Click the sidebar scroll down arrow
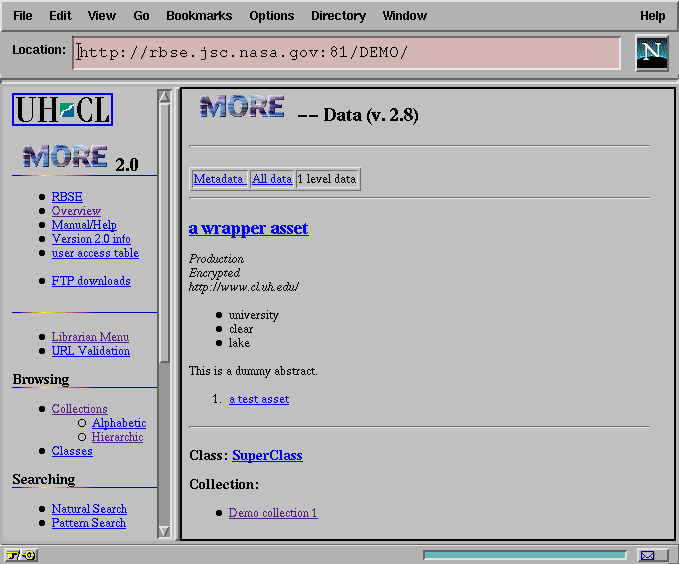679x564 pixels. point(164,533)
